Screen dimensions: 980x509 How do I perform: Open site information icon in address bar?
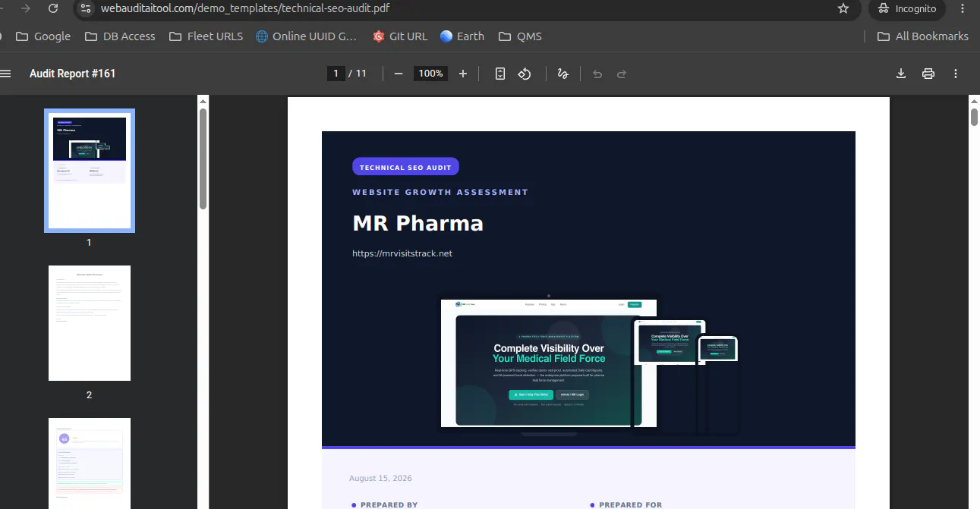click(x=86, y=8)
